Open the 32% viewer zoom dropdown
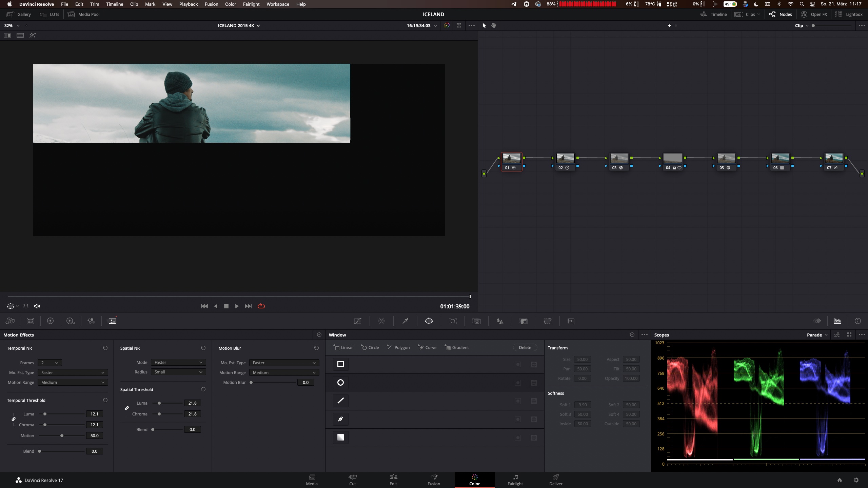The width and height of the screenshot is (868, 488). pos(12,25)
